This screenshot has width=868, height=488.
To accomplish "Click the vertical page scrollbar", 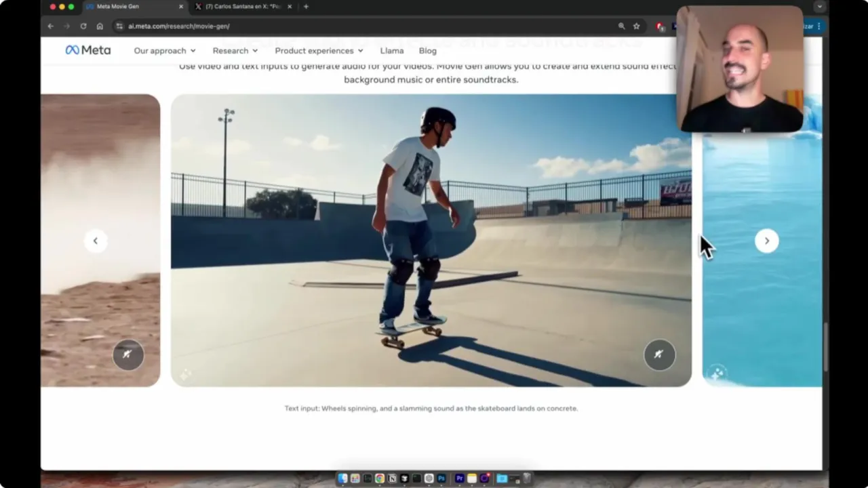I will pos(826,346).
